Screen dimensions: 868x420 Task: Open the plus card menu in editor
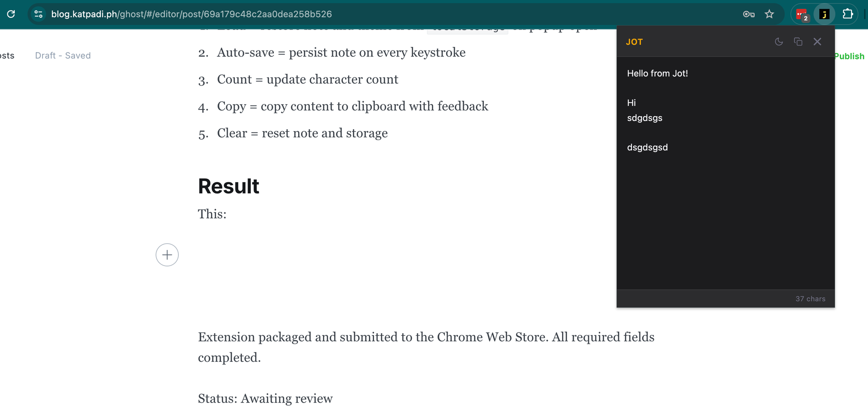[167, 255]
